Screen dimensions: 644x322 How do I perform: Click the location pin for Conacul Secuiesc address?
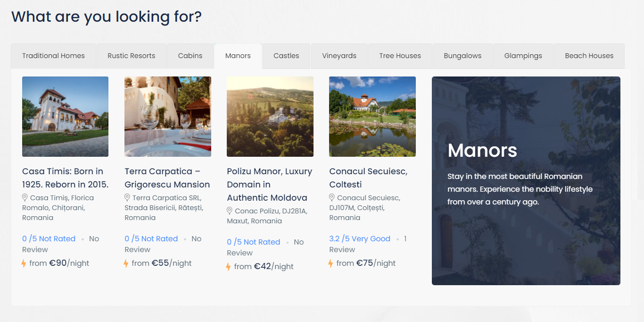point(332,197)
